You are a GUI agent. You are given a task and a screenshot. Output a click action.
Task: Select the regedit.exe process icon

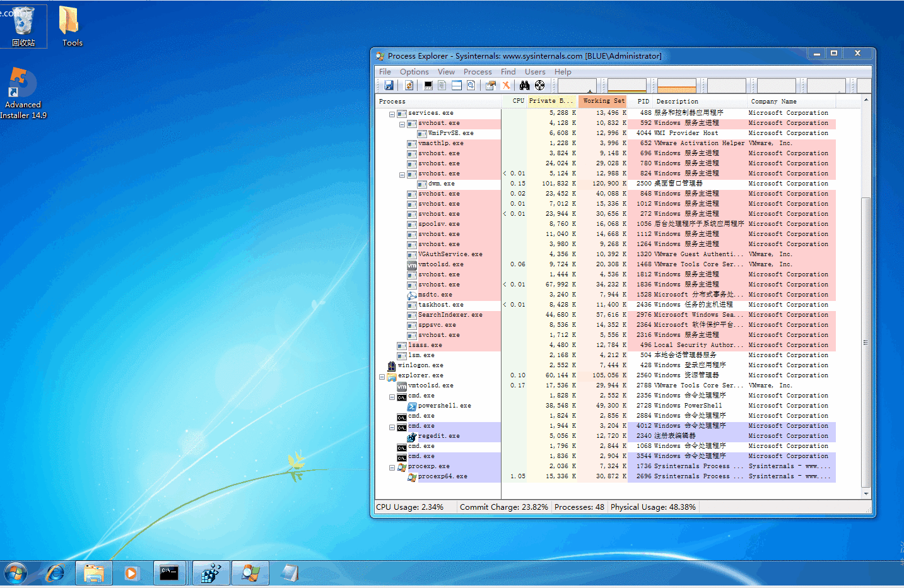[x=412, y=436]
